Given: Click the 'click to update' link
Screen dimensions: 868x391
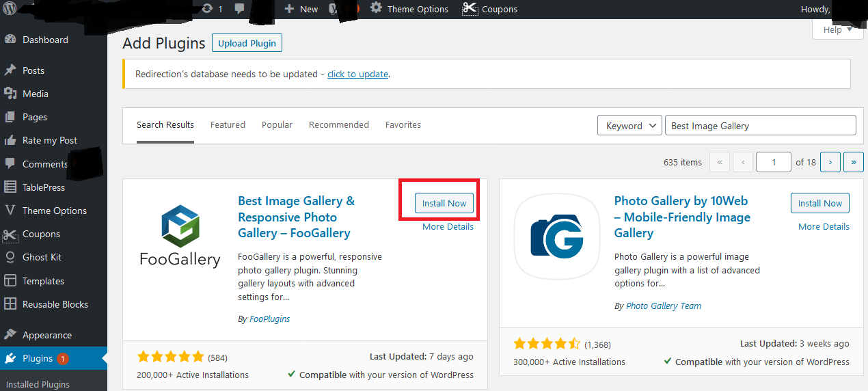Looking at the screenshot, I should [357, 74].
